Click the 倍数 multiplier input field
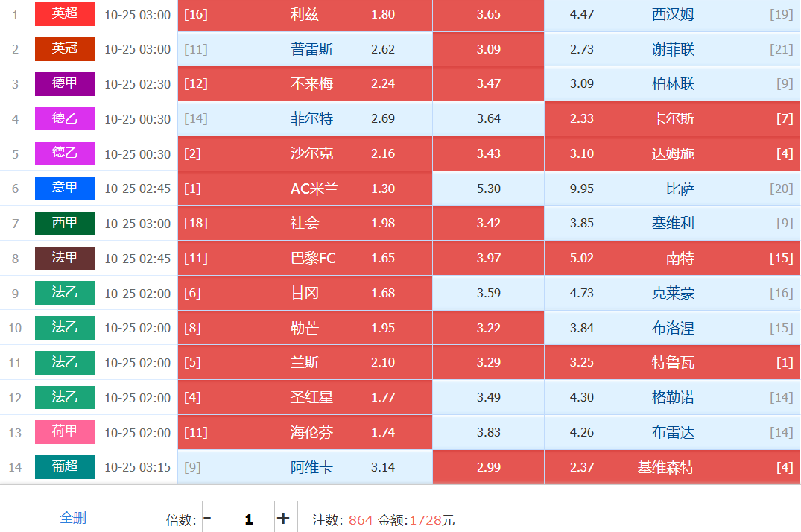 click(248, 519)
